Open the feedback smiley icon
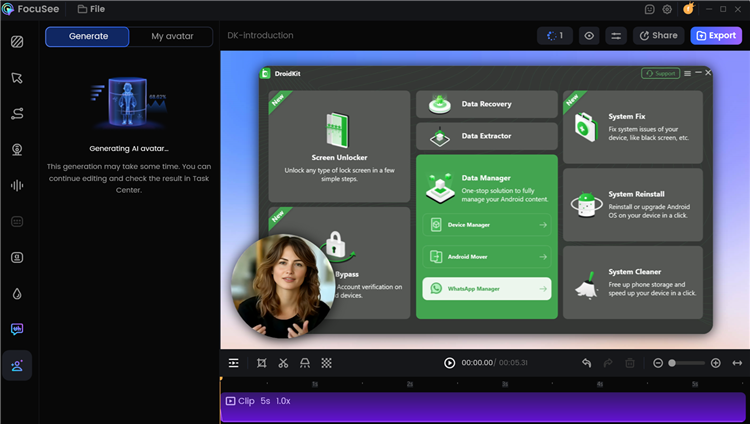Viewport: 750px width, 424px height. [x=650, y=9]
